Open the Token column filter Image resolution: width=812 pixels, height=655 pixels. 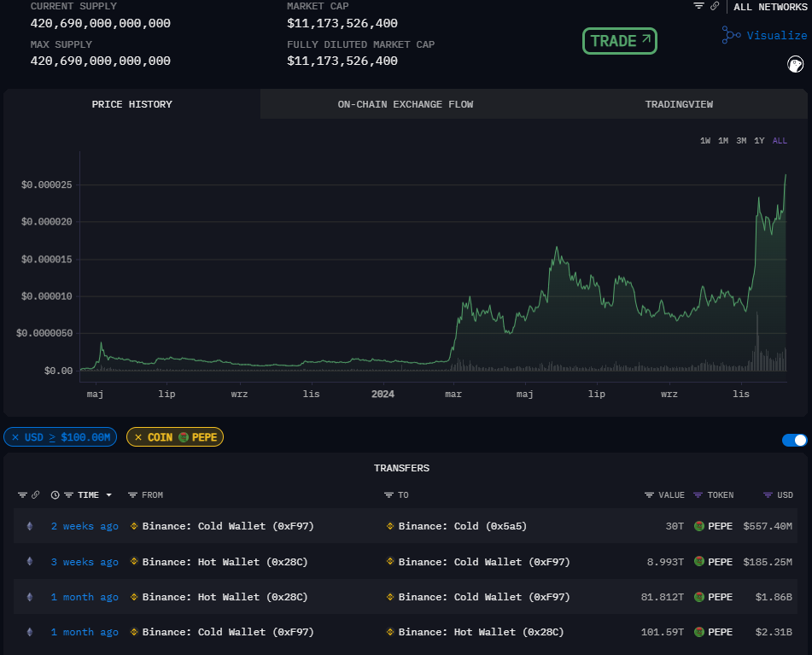[x=698, y=495]
